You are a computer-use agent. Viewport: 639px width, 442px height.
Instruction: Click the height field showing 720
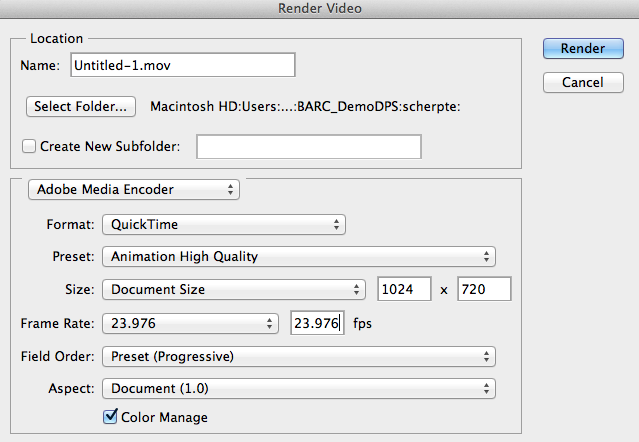[x=484, y=290]
